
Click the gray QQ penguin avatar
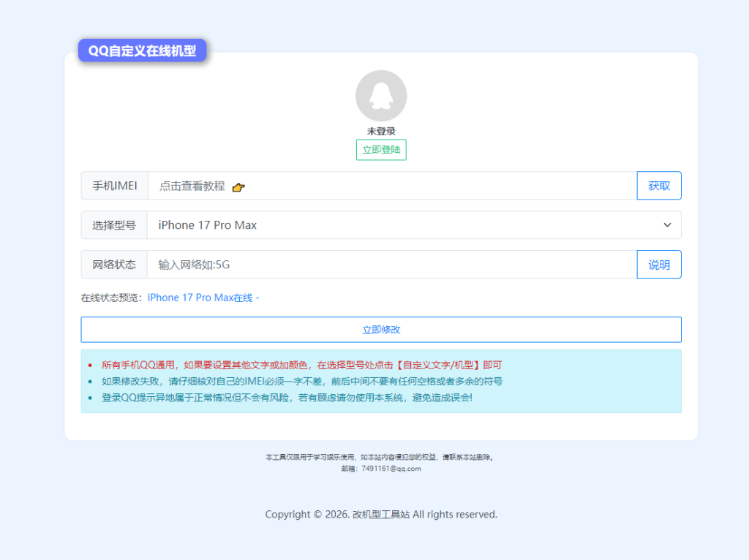tap(380, 96)
